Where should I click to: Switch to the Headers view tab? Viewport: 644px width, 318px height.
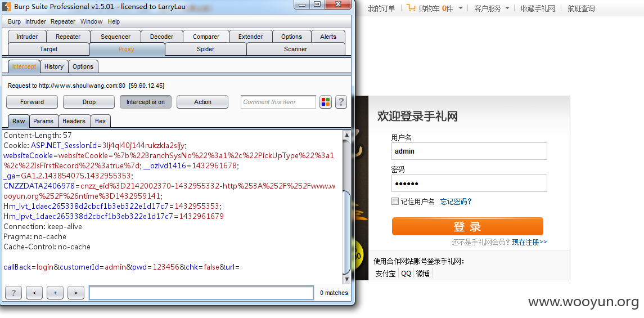coord(74,121)
